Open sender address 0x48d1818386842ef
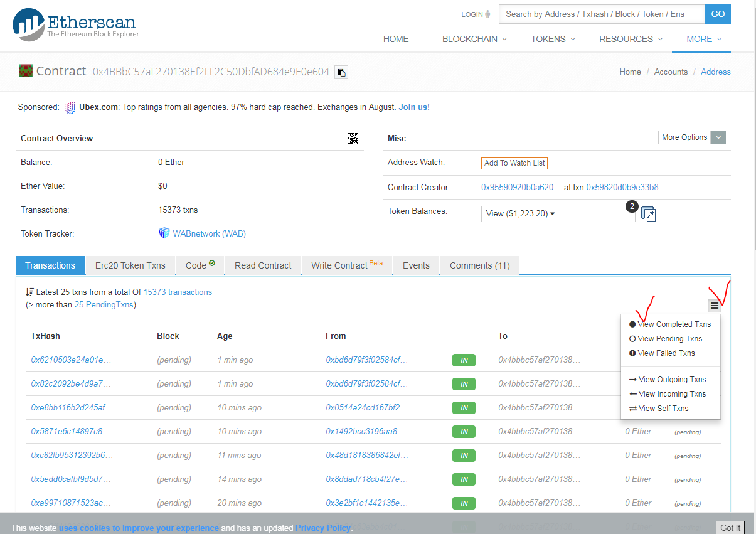 coord(367,455)
